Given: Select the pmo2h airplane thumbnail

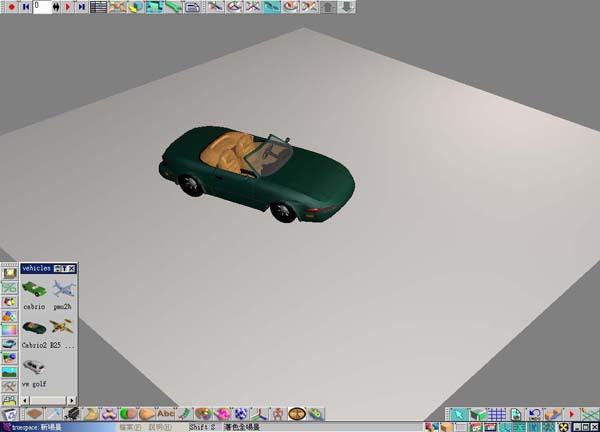Looking at the screenshot, I should coord(62,289).
